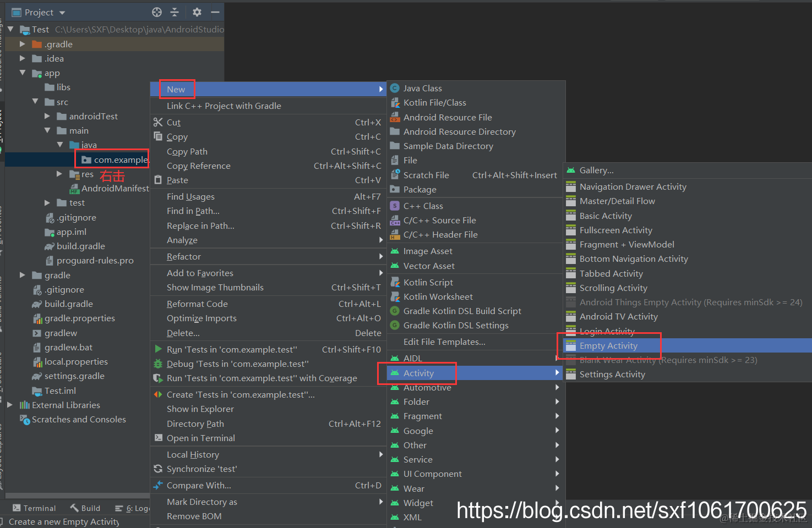Select the com.example package in the tree
Image resolution: width=812 pixels, height=528 pixels.
click(x=115, y=159)
